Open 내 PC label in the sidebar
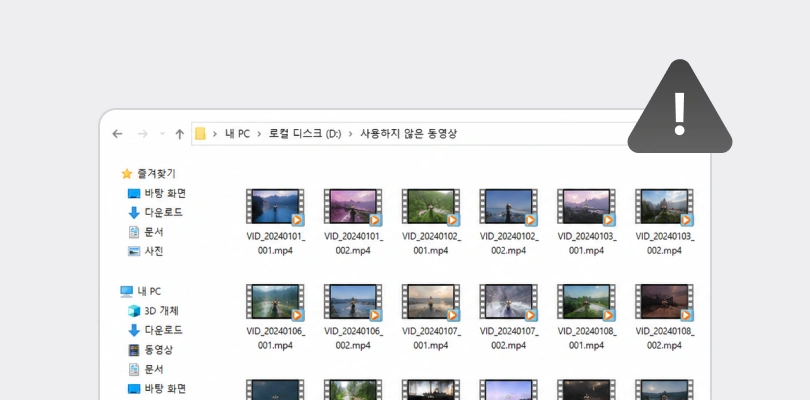Viewport: 810px width, 400px height. click(149, 291)
